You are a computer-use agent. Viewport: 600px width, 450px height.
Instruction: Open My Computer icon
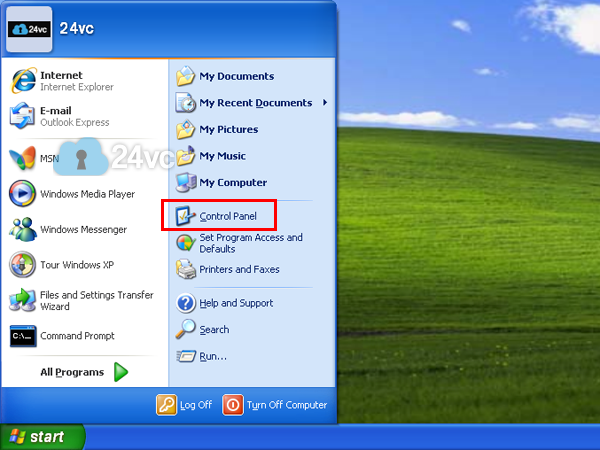(x=186, y=182)
